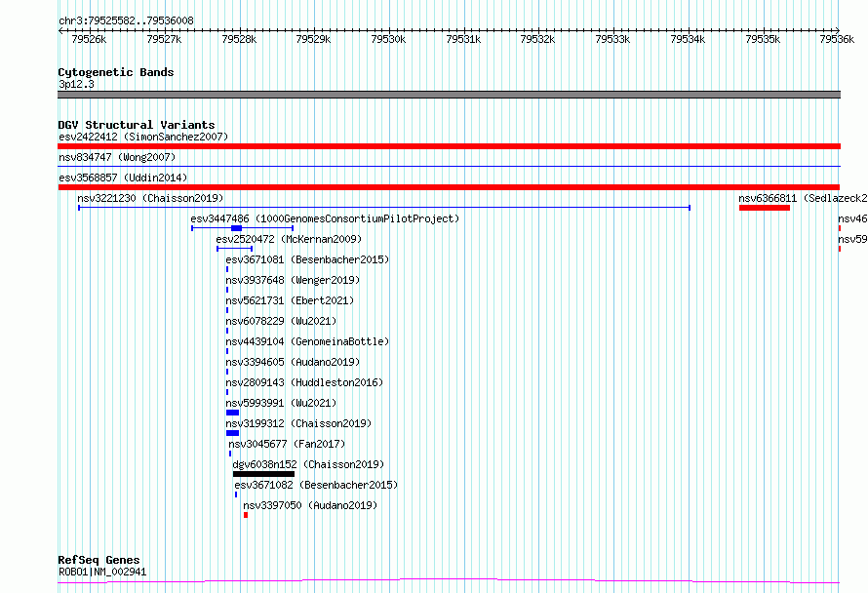The width and height of the screenshot is (868, 593).
Task: Click the 79530k ruler position
Action: pyautogui.click(x=388, y=39)
